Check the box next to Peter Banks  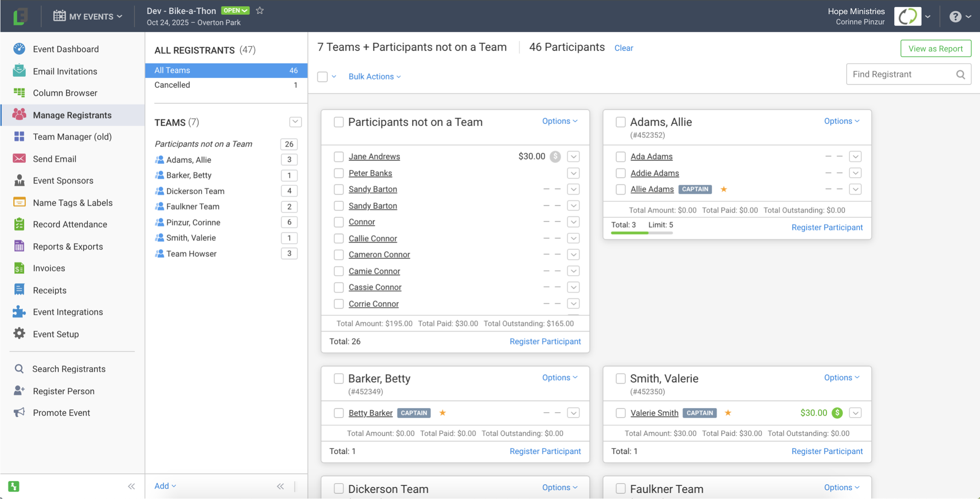click(x=339, y=173)
